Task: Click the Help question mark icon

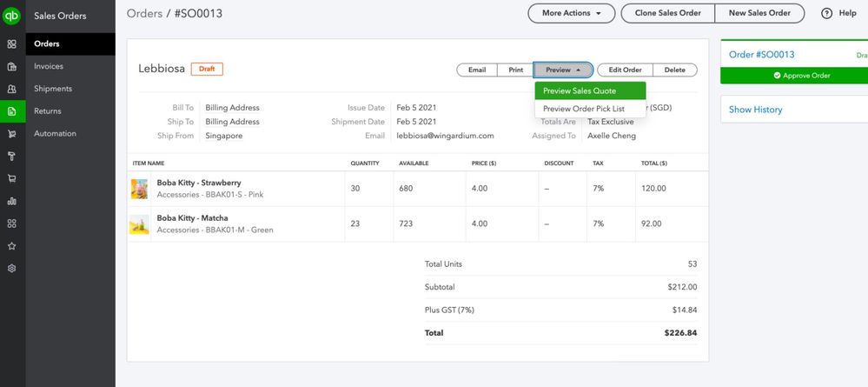Action: tap(826, 13)
